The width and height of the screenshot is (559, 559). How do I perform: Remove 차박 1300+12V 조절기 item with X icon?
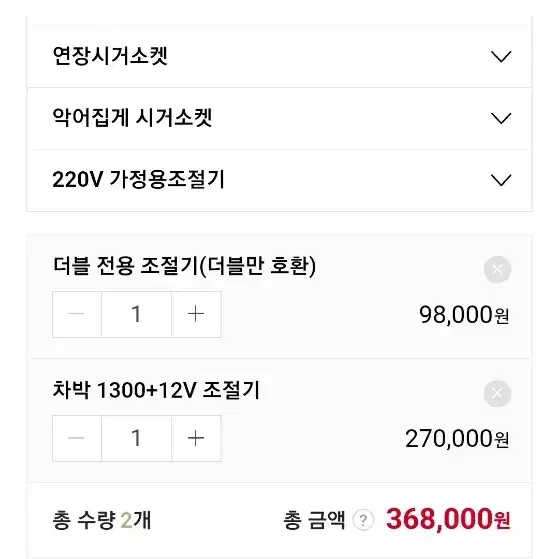click(x=498, y=393)
